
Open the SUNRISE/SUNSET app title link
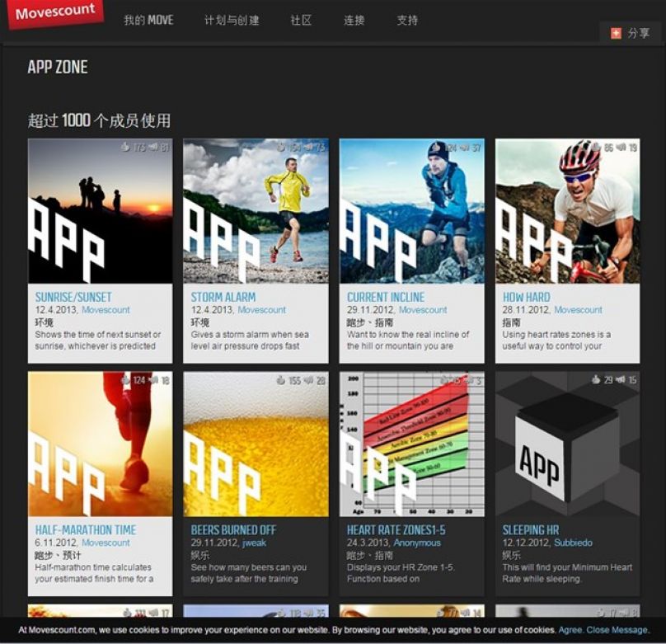click(x=73, y=297)
